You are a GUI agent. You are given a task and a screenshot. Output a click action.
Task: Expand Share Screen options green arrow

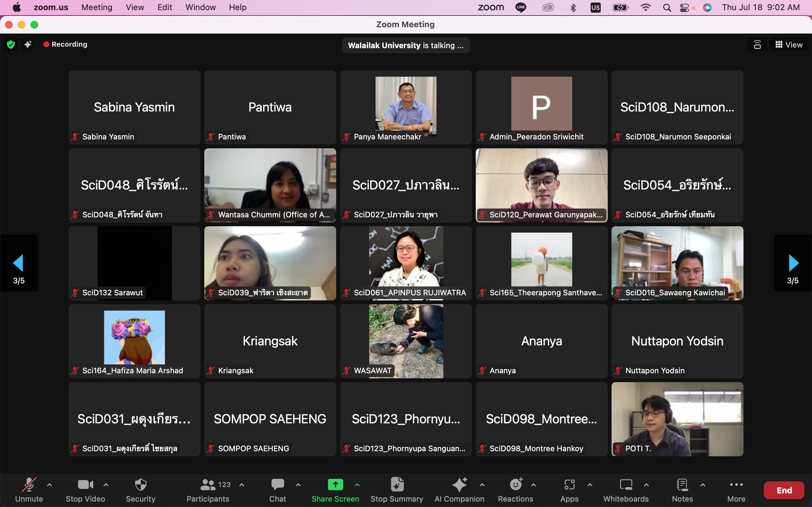tap(357, 485)
